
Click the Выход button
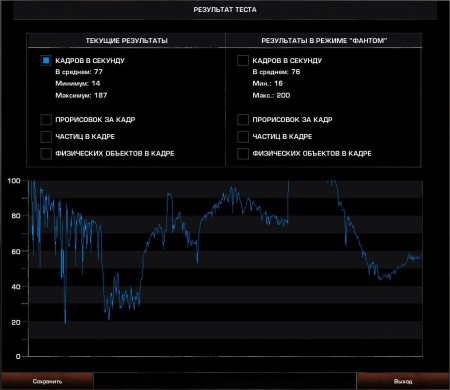tap(403, 381)
